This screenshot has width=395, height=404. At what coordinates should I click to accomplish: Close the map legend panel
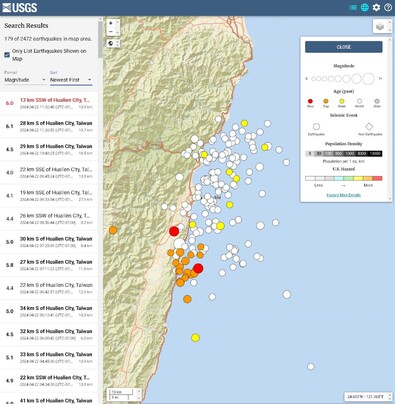(344, 47)
